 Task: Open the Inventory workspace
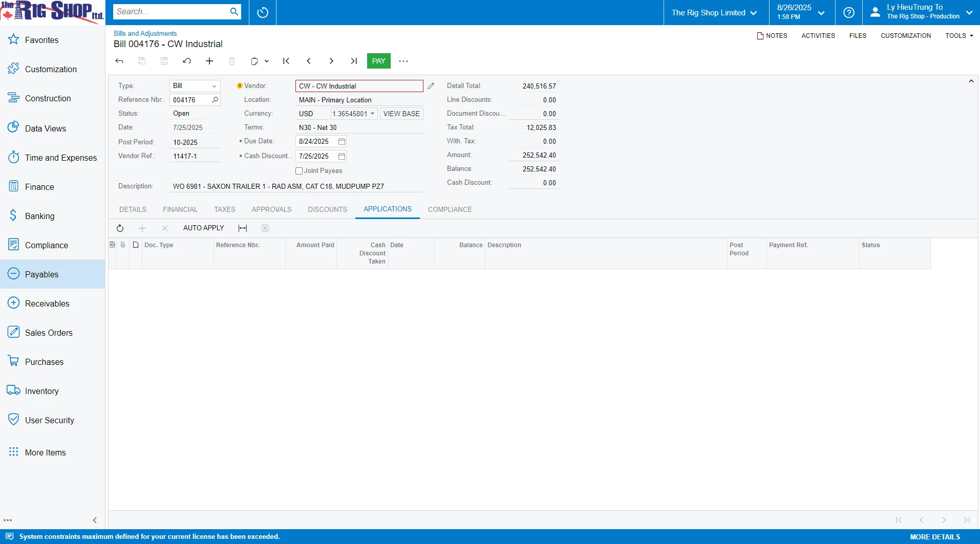pyautogui.click(x=52, y=391)
